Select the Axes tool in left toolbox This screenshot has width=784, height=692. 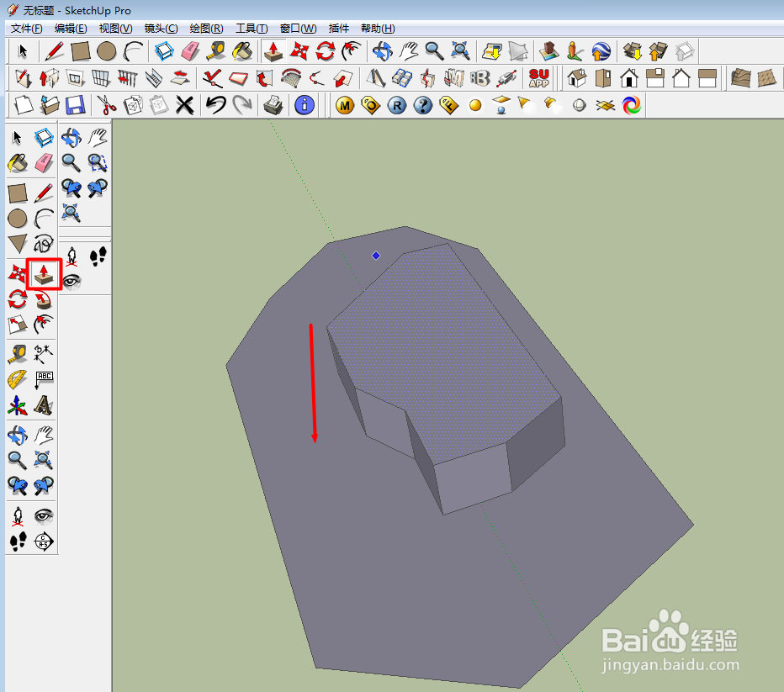click(x=18, y=406)
